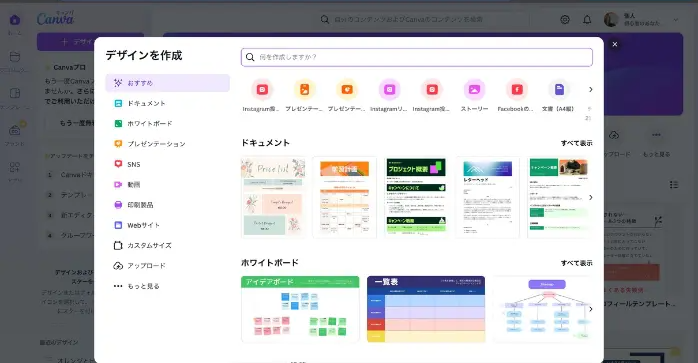This screenshot has width=698, height=363.
Task: Click the Home icon in the Canva left rail
Action: point(15,20)
